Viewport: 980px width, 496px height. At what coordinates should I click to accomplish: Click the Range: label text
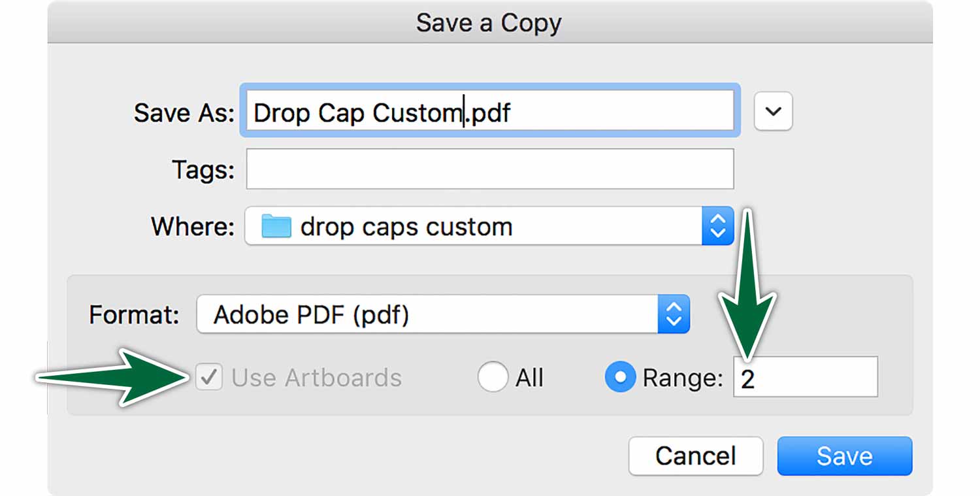683,378
